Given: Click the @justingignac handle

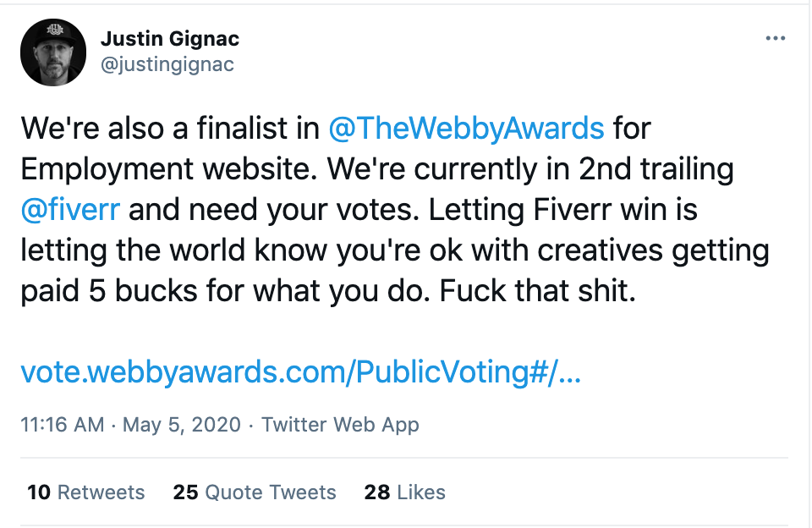Looking at the screenshot, I should tap(167, 65).
